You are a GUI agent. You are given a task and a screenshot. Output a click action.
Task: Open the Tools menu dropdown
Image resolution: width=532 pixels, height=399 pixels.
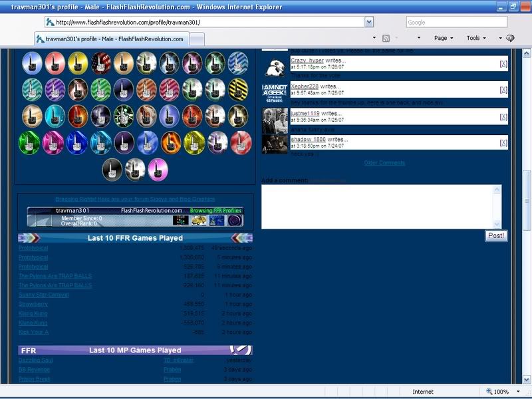[x=475, y=38]
